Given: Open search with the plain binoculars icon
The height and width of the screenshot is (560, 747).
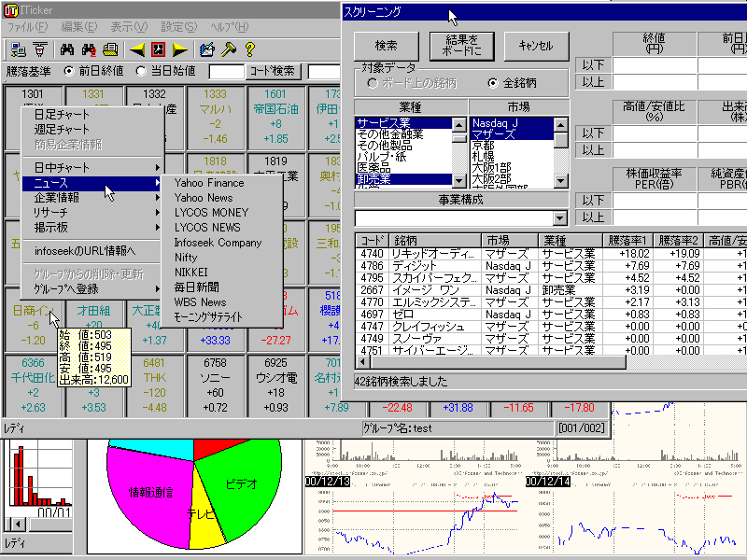Looking at the screenshot, I should click(67, 49).
